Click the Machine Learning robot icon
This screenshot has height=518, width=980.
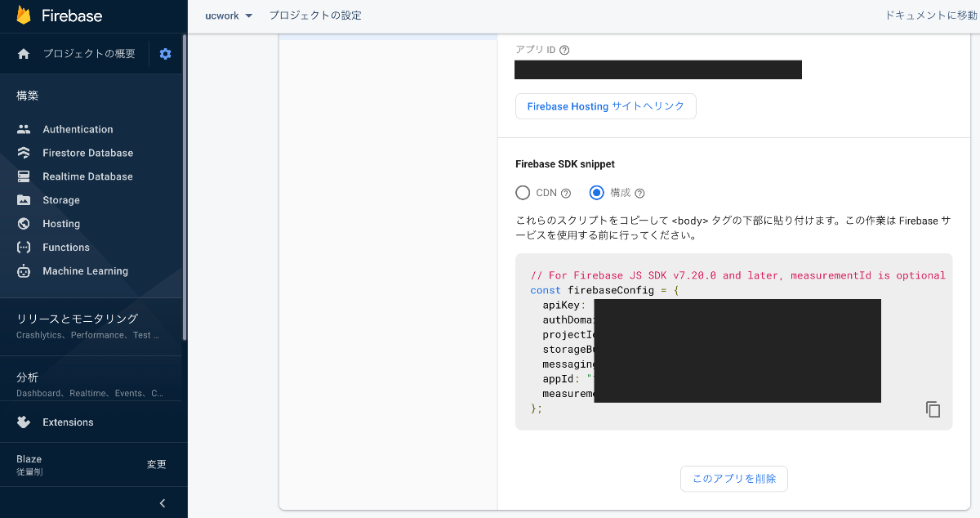pyautogui.click(x=24, y=271)
